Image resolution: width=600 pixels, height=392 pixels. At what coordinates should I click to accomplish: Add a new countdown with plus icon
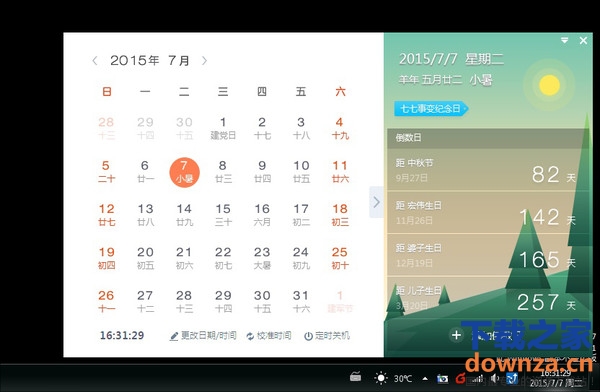click(x=456, y=335)
